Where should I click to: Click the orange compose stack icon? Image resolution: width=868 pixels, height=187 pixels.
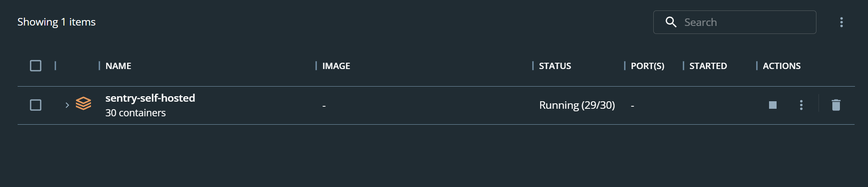click(83, 103)
